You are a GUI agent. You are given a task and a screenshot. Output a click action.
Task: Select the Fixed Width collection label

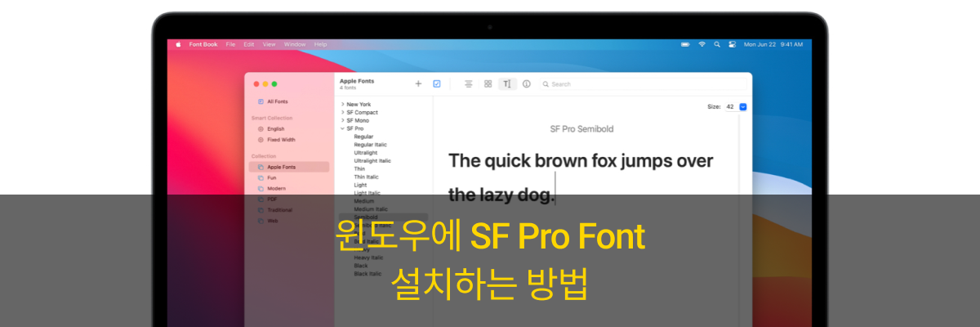281,140
